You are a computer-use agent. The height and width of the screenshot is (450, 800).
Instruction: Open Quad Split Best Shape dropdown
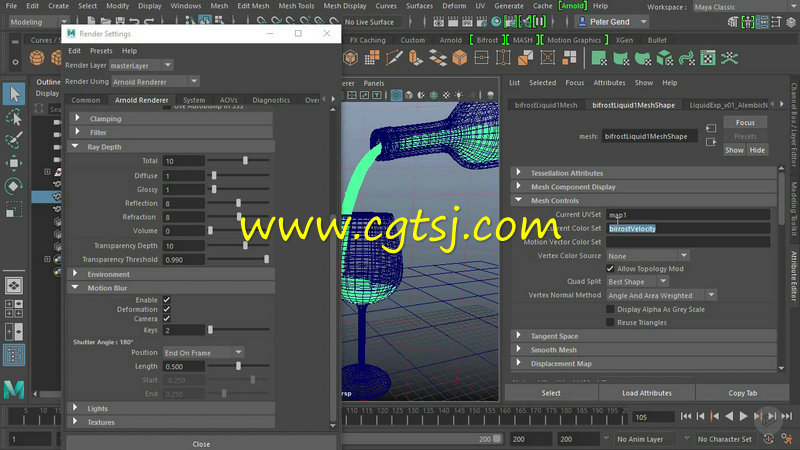(637, 282)
